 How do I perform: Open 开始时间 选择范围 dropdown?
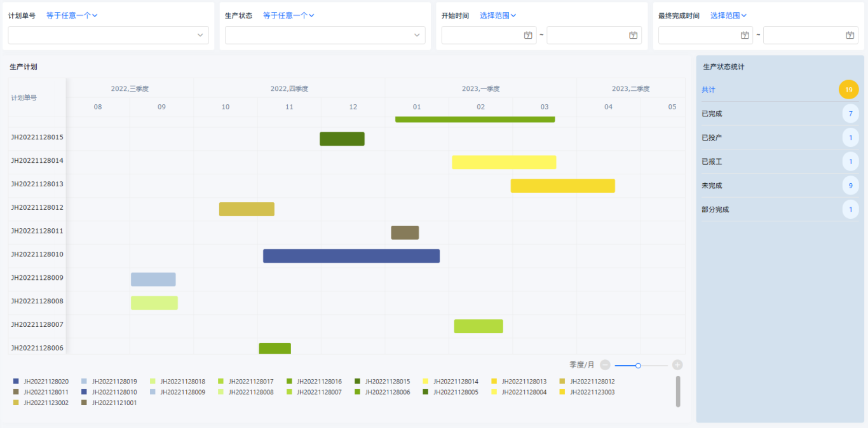point(498,15)
